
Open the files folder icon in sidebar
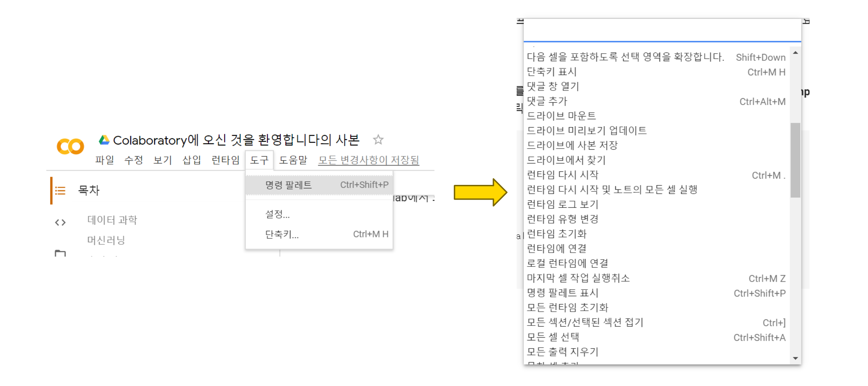pyautogui.click(x=60, y=253)
